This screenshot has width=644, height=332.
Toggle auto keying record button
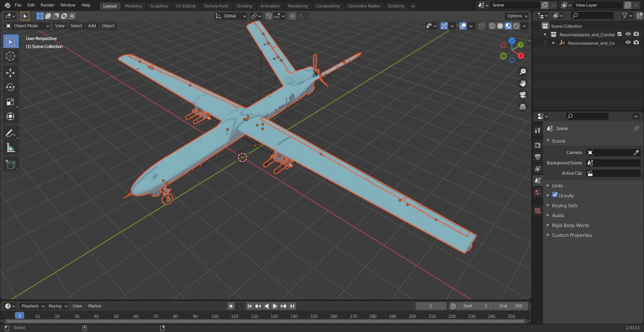point(231,306)
